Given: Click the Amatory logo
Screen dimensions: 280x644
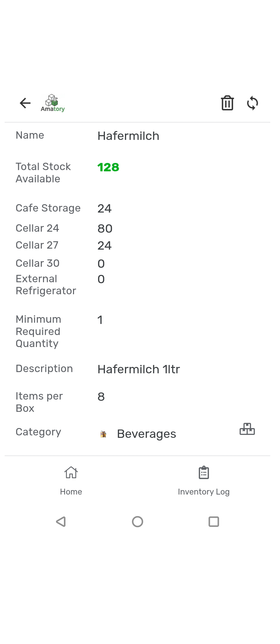Looking at the screenshot, I should [53, 103].
